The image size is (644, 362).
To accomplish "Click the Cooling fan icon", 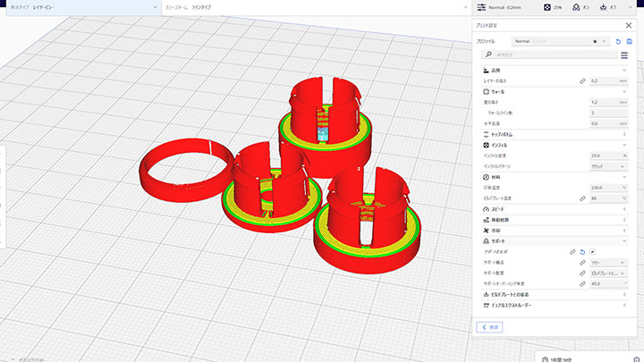I will coord(487,231).
